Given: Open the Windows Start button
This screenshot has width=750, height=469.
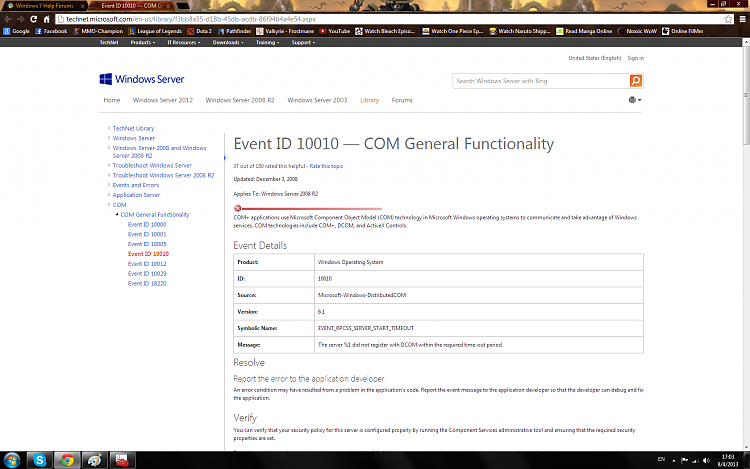Looking at the screenshot, I should (x=11, y=460).
